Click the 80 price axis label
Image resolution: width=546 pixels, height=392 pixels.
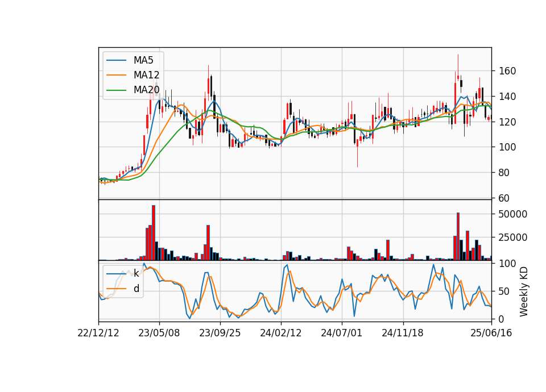pyautogui.click(x=504, y=173)
